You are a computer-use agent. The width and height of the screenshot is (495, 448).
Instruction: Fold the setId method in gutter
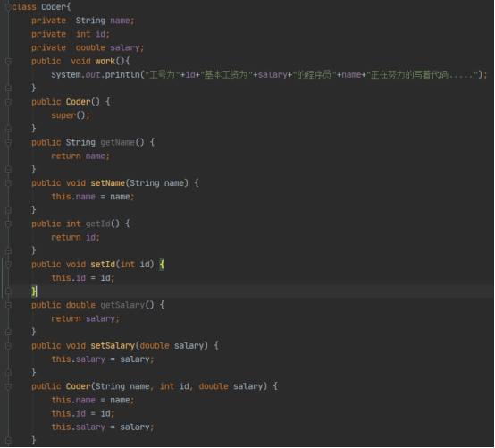9,265
